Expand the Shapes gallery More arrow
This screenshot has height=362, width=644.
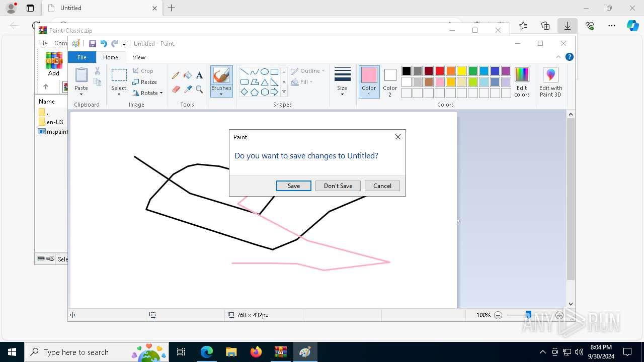pyautogui.click(x=284, y=92)
